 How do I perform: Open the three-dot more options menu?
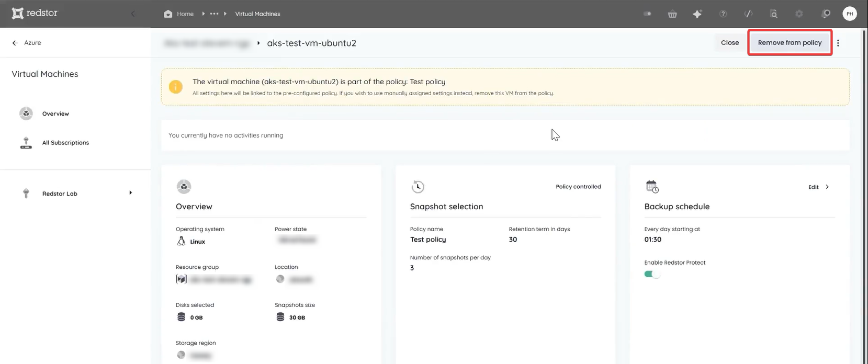coord(838,43)
